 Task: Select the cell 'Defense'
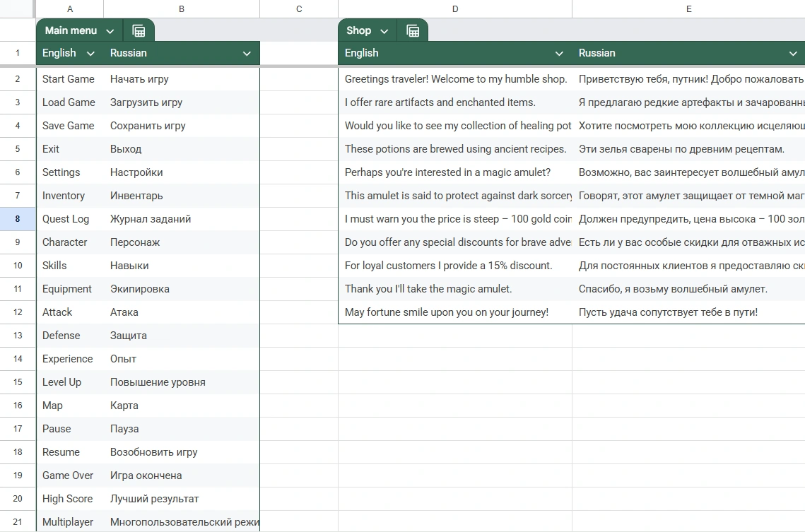[70, 336]
